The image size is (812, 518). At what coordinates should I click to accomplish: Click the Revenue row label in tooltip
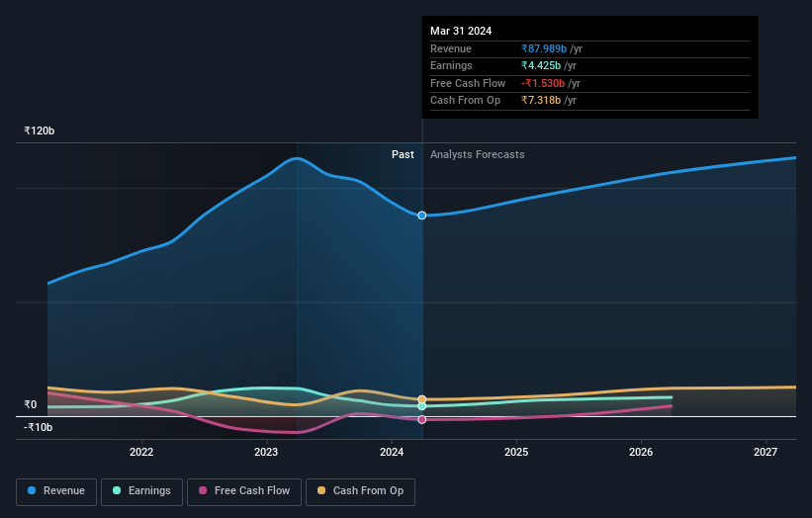pyautogui.click(x=451, y=48)
